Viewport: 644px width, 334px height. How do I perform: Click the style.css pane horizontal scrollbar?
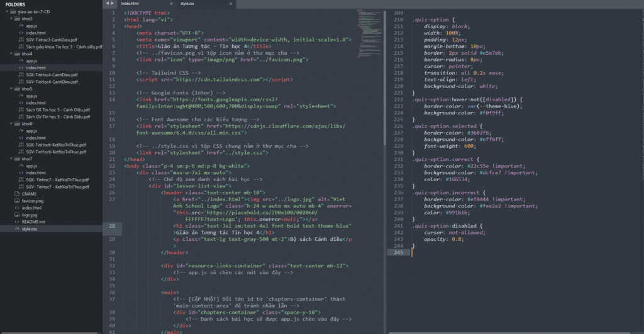(x=509, y=333)
